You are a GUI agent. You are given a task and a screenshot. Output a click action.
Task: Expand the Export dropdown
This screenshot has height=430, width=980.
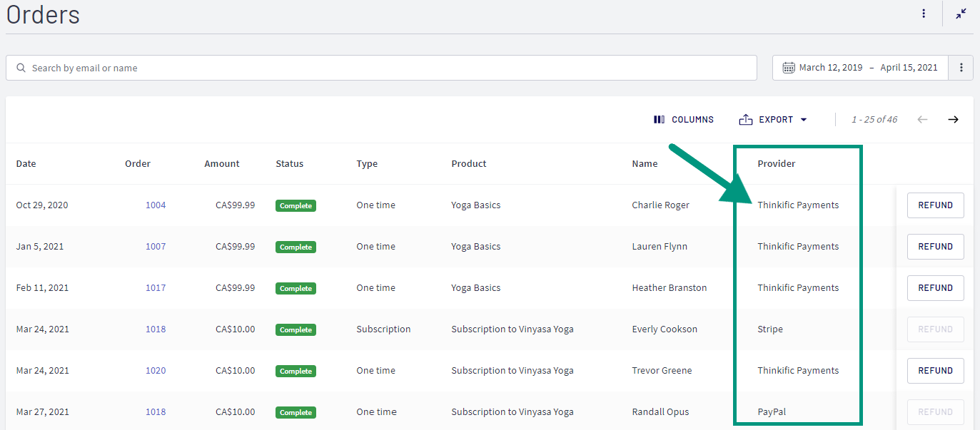pyautogui.click(x=773, y=120)
